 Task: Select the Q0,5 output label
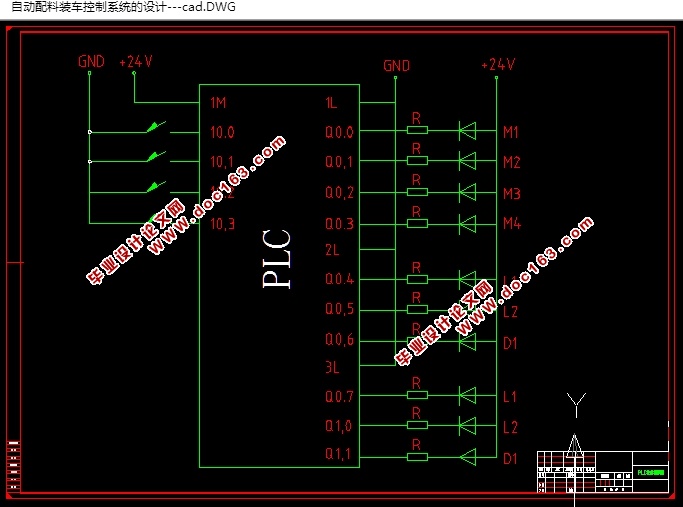pyautogui.click(x=339, y=309)
